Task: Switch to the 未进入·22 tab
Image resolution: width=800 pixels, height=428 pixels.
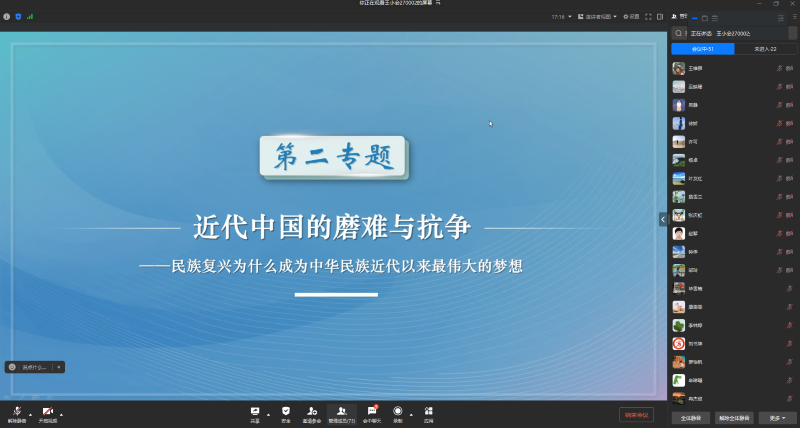Action: (x=765, y=49)
